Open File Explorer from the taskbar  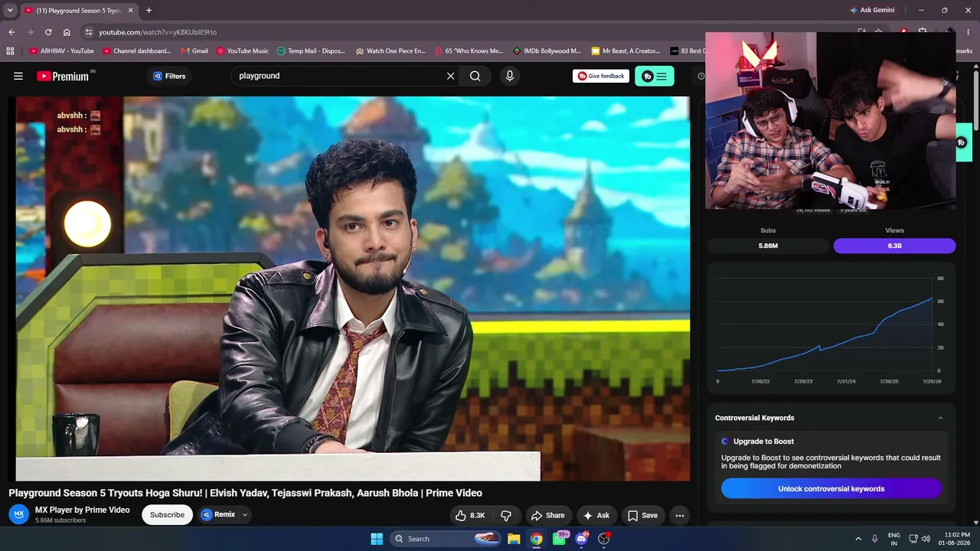(514, 539)
